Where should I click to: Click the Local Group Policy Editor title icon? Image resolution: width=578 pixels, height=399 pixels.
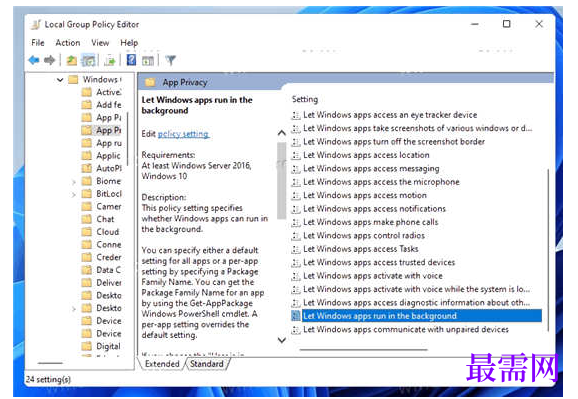pos(36,24)
